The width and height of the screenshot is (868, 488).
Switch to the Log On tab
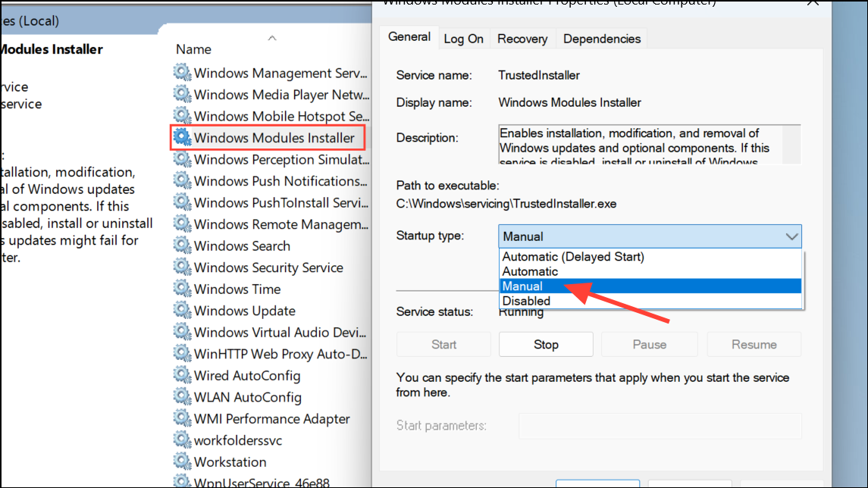pyautogui.click(x=463, y=39)
